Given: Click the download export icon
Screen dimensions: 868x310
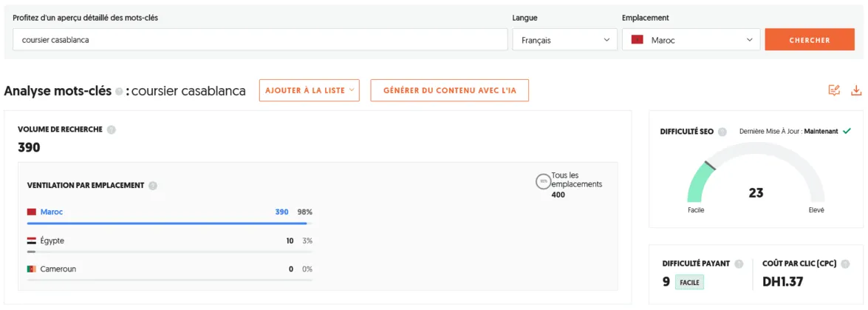Looking at the screenshot, I should (856, 90).
